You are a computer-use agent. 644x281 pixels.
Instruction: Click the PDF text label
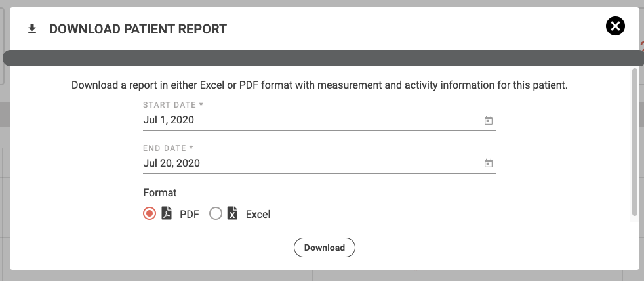[x=190, y=214]
